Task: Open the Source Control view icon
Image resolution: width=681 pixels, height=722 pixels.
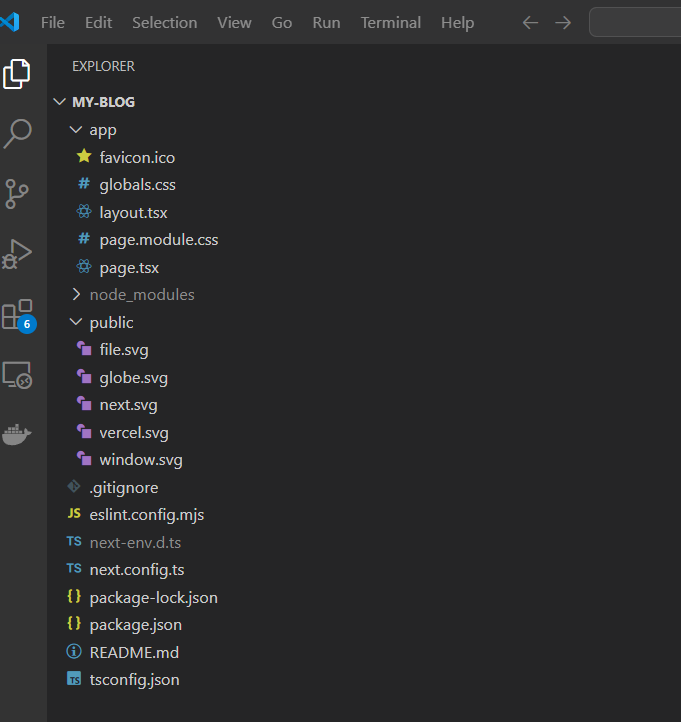Action: click(18, 193)
